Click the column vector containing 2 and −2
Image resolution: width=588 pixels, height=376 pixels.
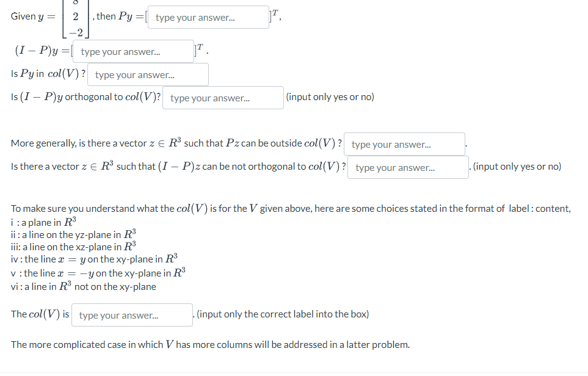(x=74, y=16)
